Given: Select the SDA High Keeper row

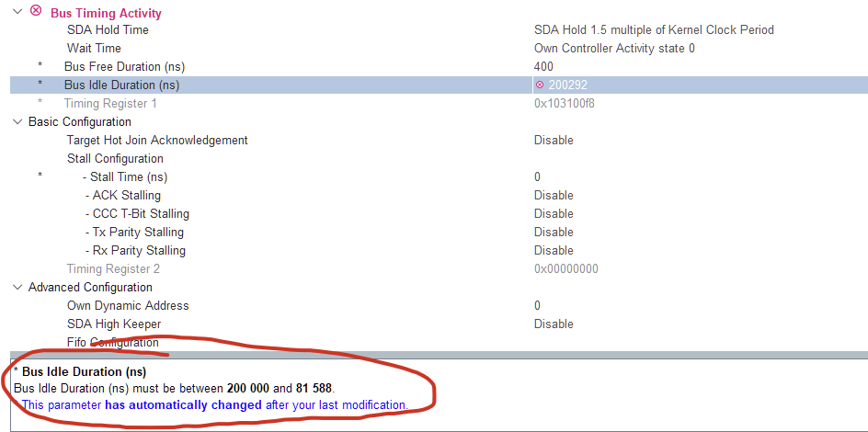Looking at the screenshot, I should [x=114, y=324].
